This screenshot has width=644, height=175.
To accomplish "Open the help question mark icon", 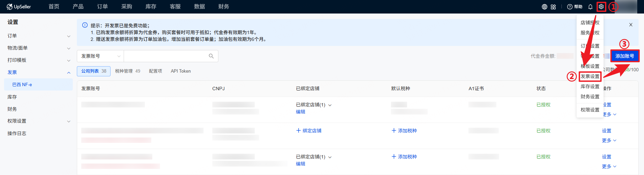I will [x=570, y=7].
